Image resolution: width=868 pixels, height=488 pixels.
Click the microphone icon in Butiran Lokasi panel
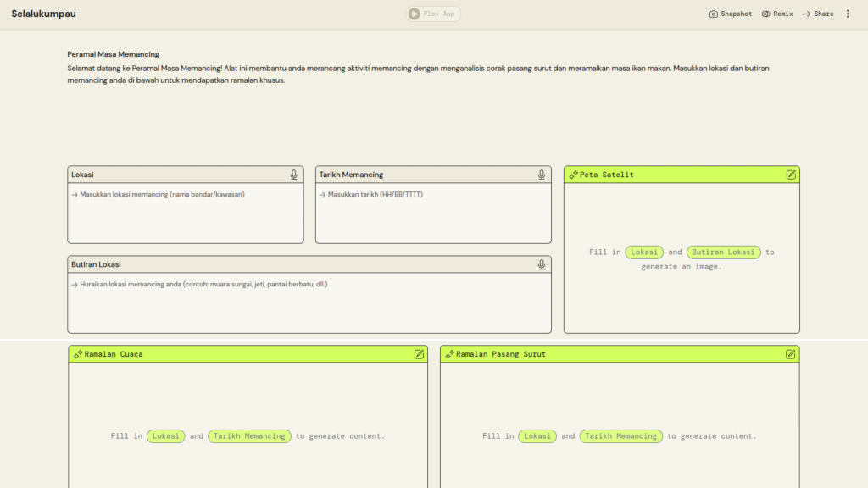click(541, 264)
